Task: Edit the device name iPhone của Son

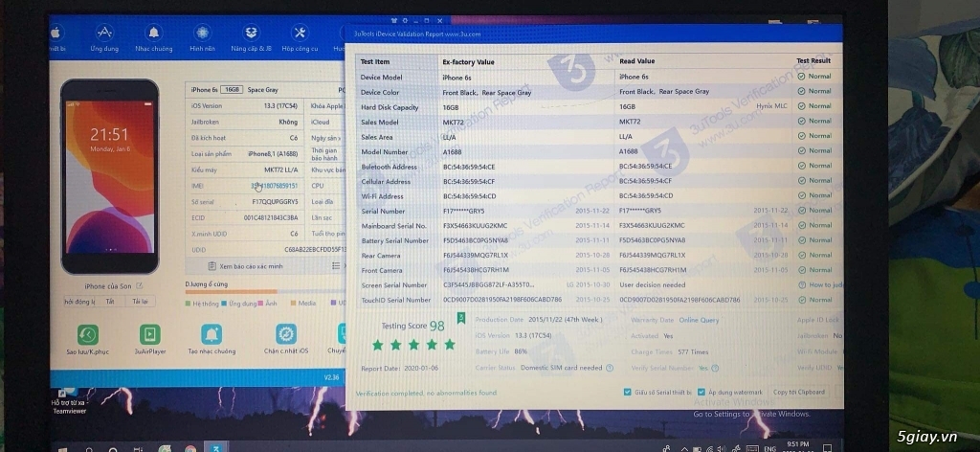Action: (140, 285)
